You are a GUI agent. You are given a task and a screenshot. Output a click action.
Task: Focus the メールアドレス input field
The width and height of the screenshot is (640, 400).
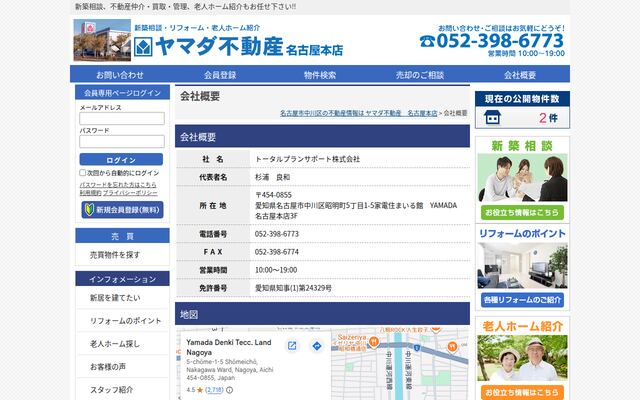pyautogui.click(x=122, y=118)
